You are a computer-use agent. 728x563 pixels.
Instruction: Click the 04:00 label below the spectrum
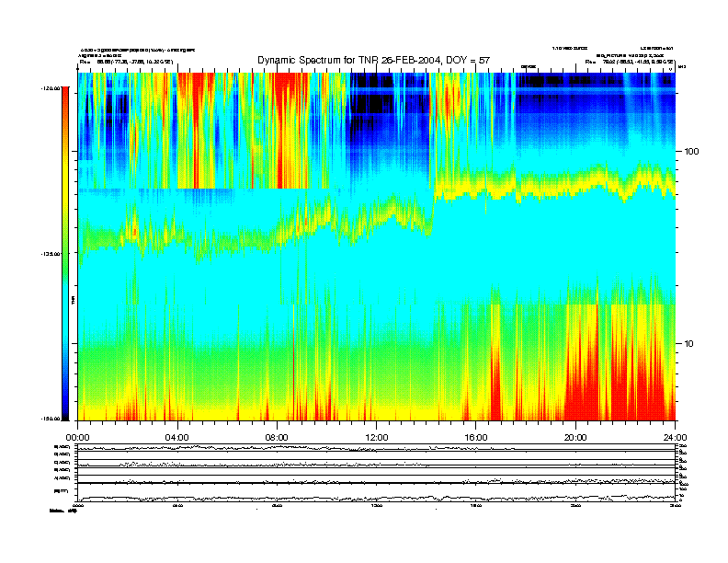(176, 438)
